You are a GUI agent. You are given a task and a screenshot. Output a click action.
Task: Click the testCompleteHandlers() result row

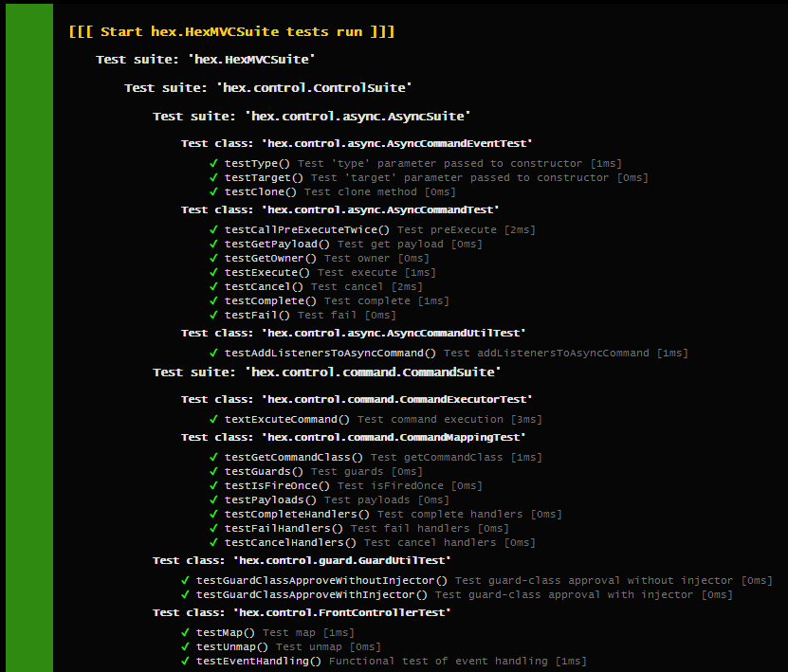(386, 515)
